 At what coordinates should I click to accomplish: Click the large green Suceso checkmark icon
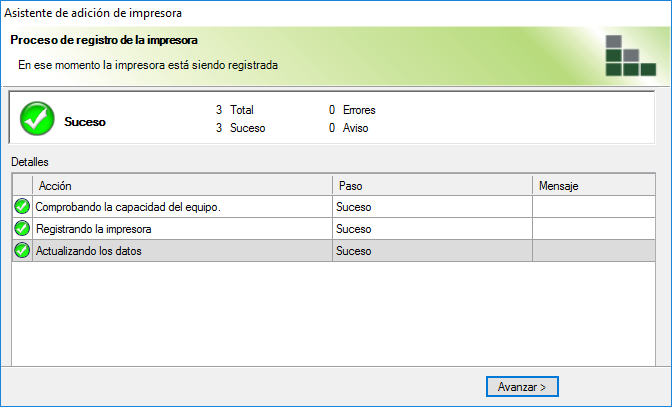(x=37, y=119)
